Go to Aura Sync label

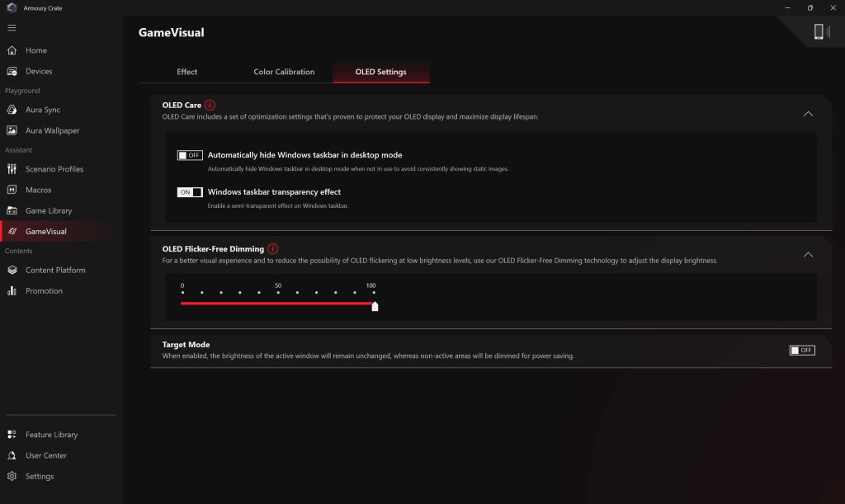pyautogui.click(x=43, y=110)
